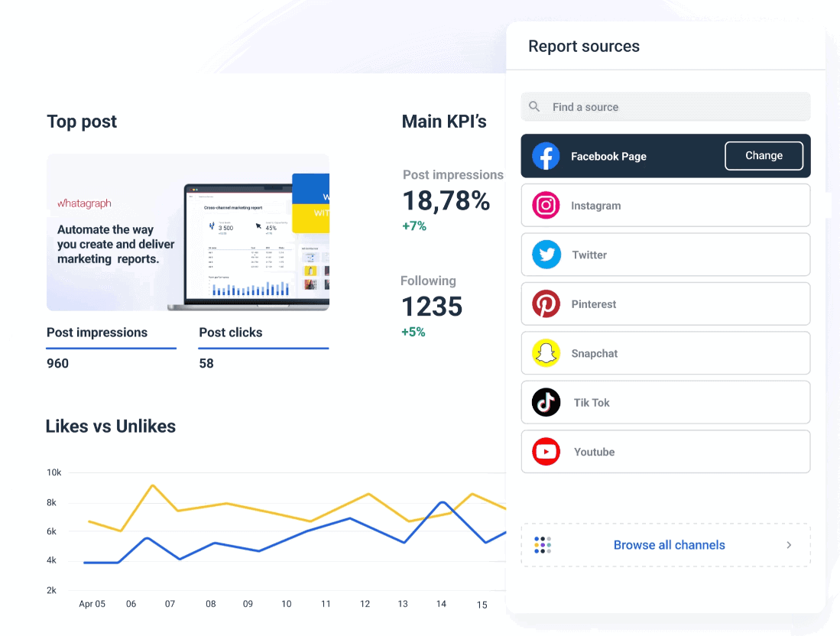Click the Find a source search field
The width and height of the screenshot is (840, 636).
pos(665,106)
